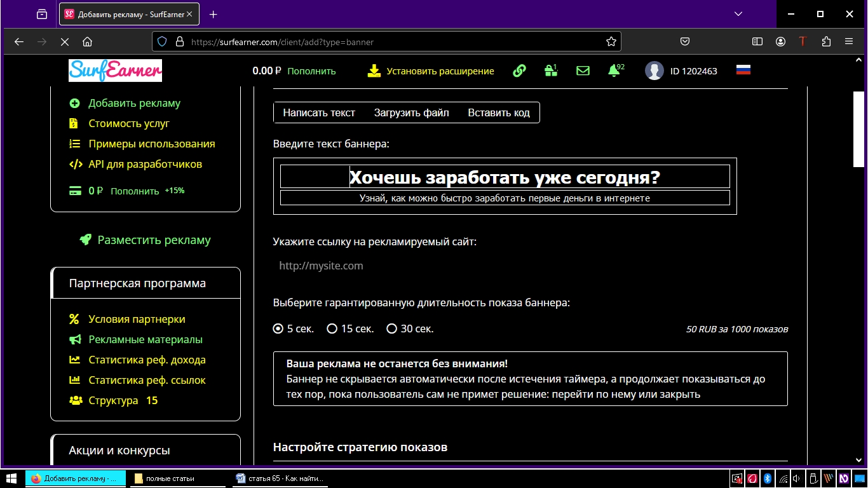The height and width of the screenshot is (488, 868).
Task: Click the page vertical scrollbar thumb
Action: click(x=858, y=129)
